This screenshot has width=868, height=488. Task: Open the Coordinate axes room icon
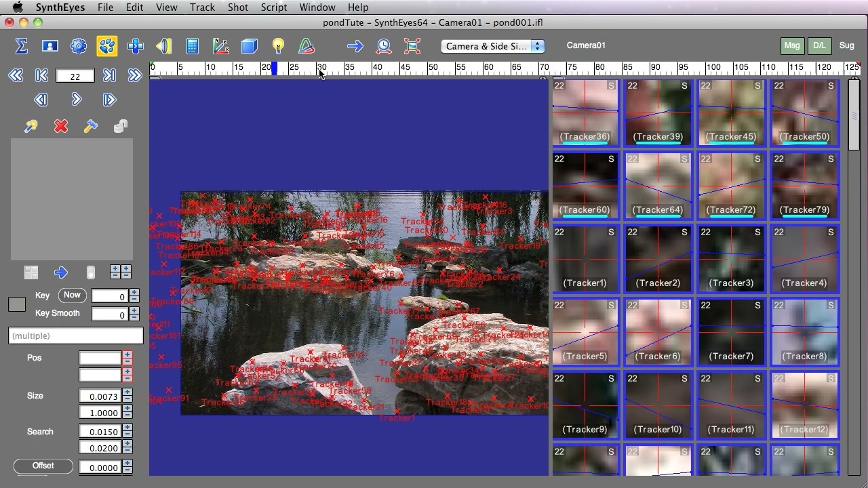coord(221,46)
